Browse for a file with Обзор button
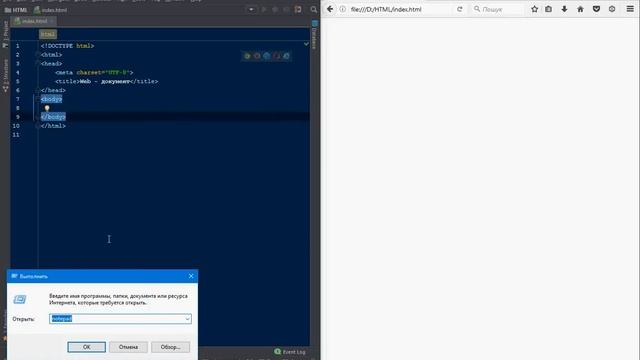The width and height of the screenshot is (640, 360). (x=170, y=347)
